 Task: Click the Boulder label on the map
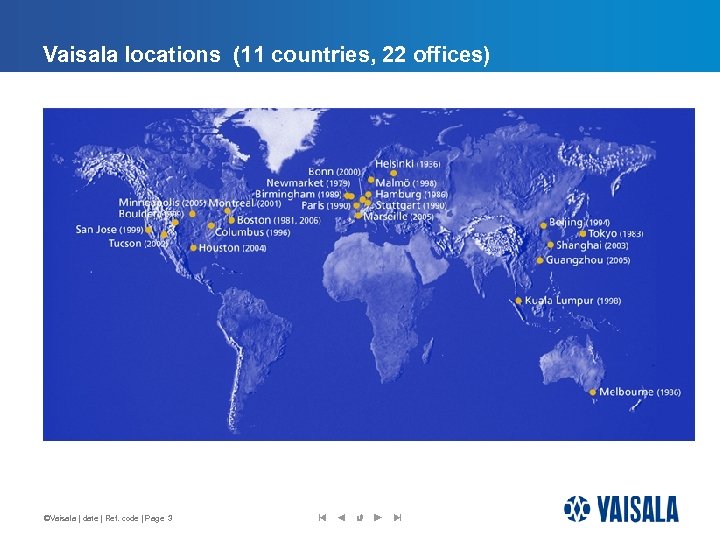pyautogui.click(x=151, y=214)
